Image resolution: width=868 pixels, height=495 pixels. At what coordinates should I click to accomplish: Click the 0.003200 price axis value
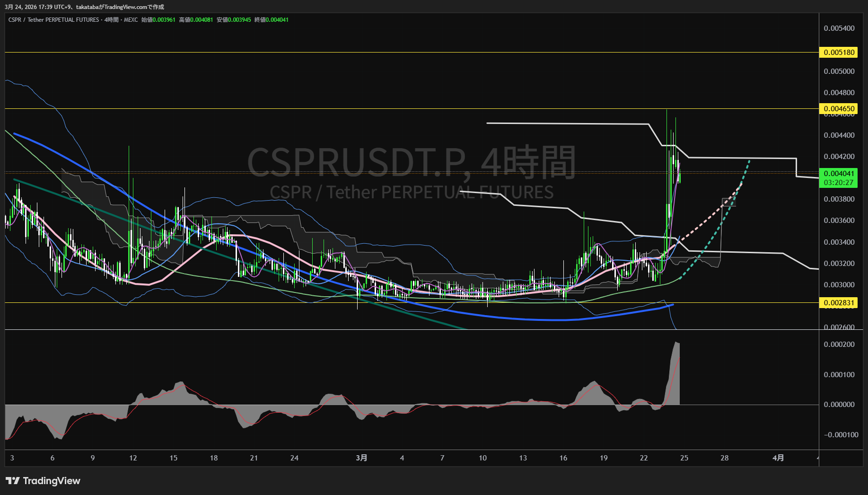pos(839,263)
